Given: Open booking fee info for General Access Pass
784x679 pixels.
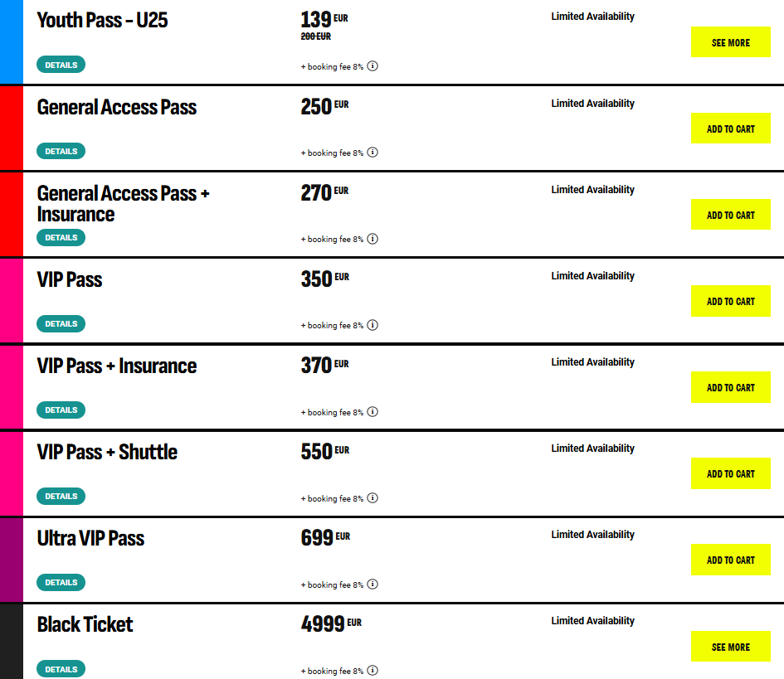Looking at the screenshot, I should click(x=373, y=153).
